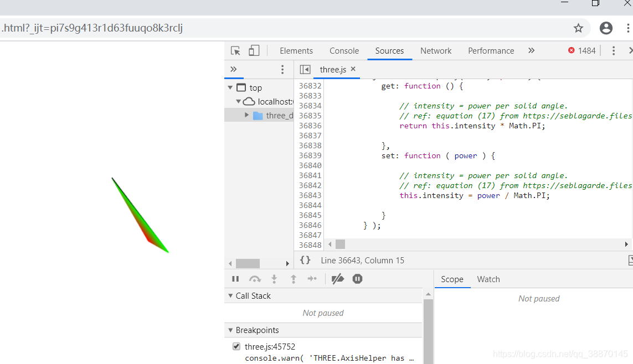Collapse the Call Stack section
Image resolution: width=633 pixels, height=364 pixels.
230,295
